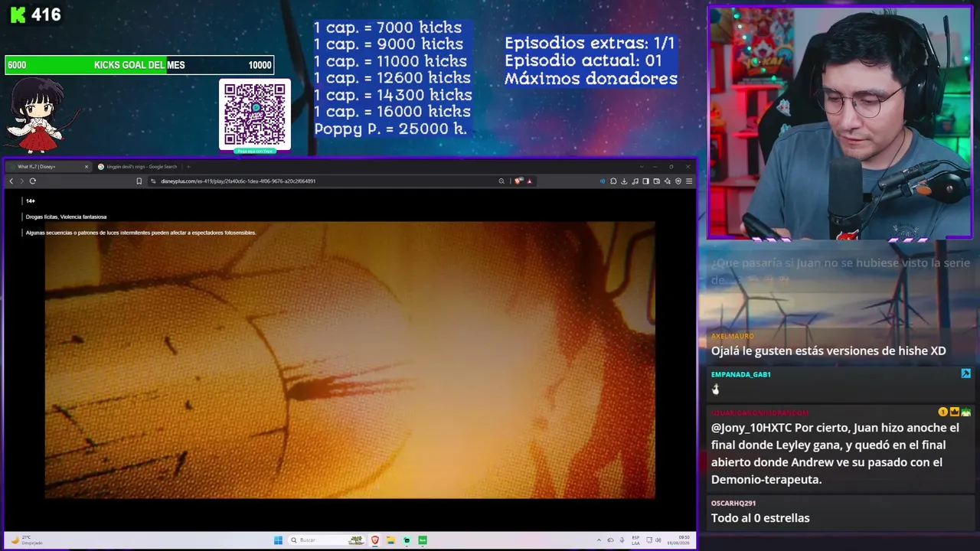980x551 pixels.
Task: Open the browser hamburger main menu
Action: tap(689, 181)
